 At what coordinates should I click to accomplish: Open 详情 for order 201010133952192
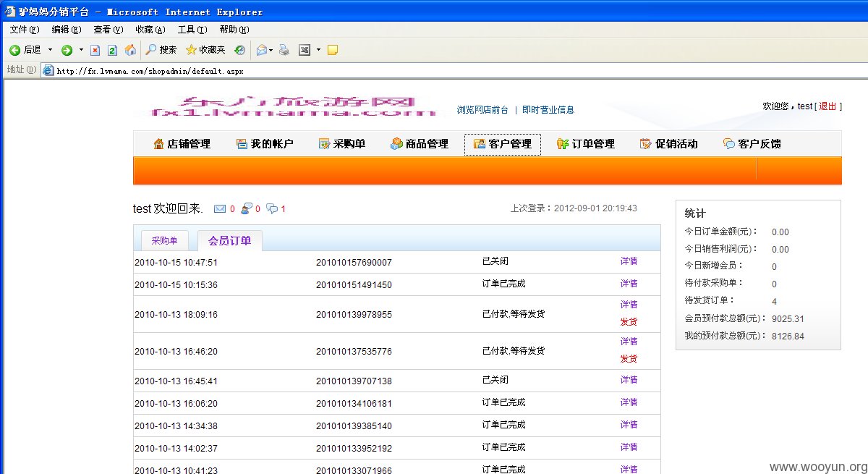point(629,447)
